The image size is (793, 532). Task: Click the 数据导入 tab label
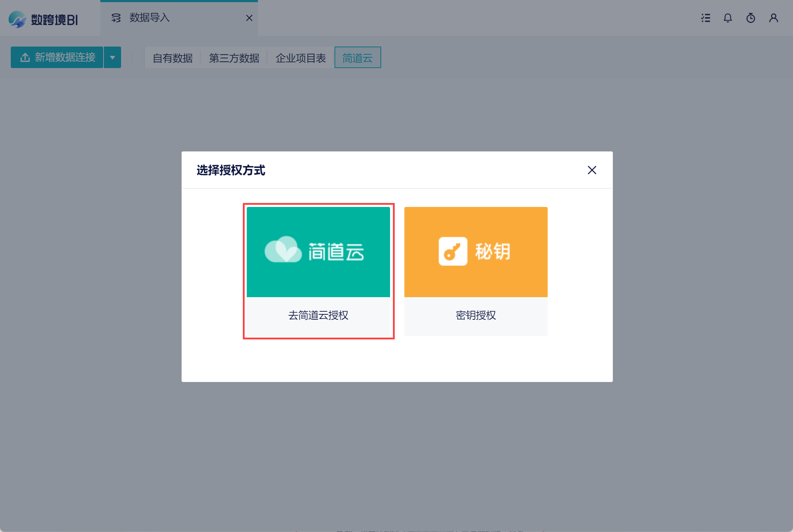point(149,18)
